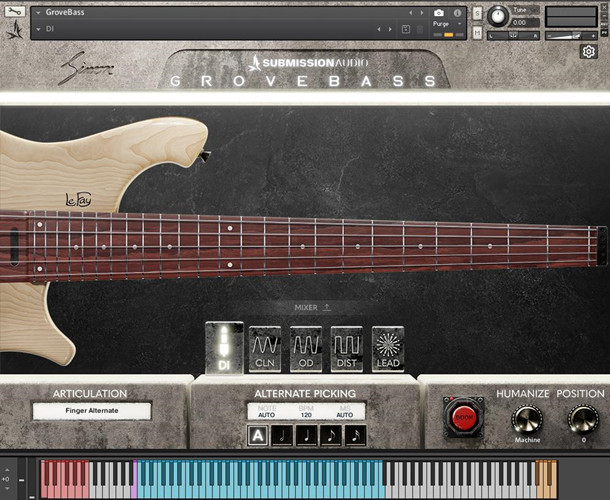
Task: Adjust the Tune knob
Action: click(498, 16)
